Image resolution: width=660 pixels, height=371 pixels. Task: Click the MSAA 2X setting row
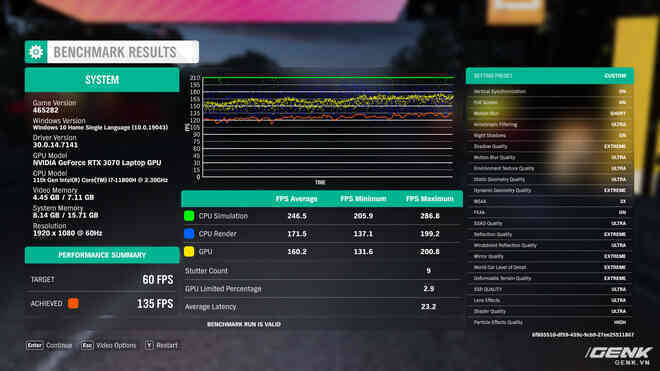pyautogui.click(x=550, y=201)
